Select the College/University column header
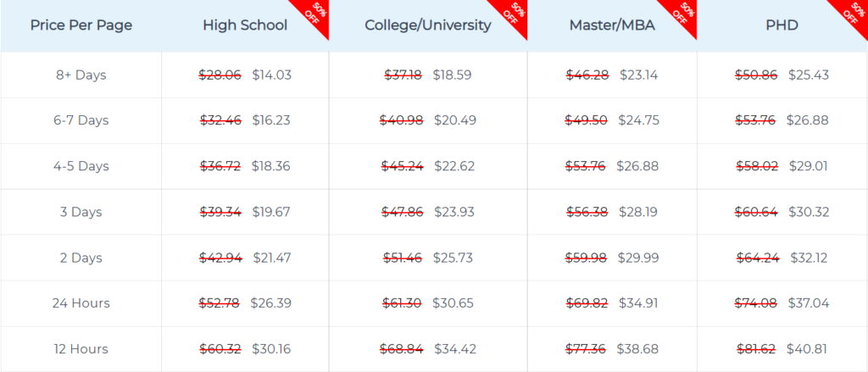 coord(428,25)
